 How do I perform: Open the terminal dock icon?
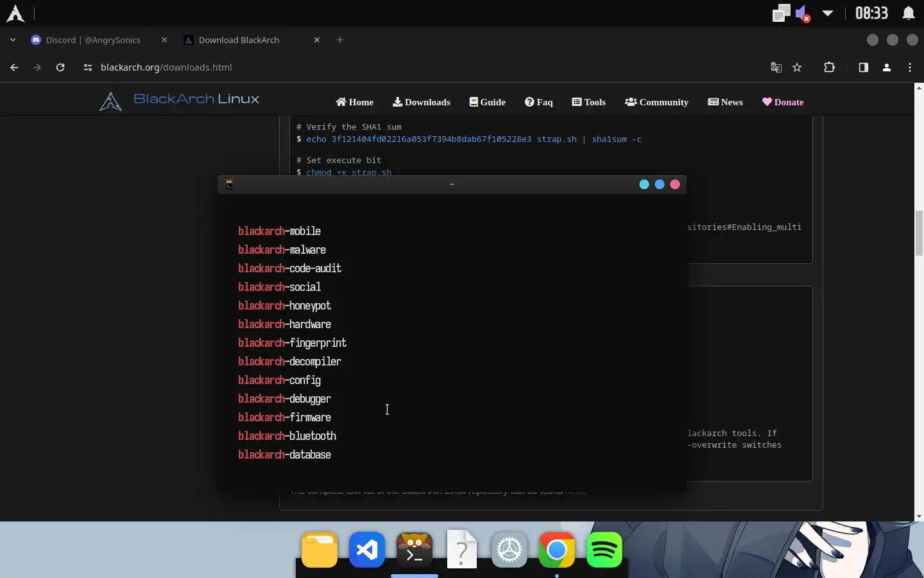(x=414, y=550)
